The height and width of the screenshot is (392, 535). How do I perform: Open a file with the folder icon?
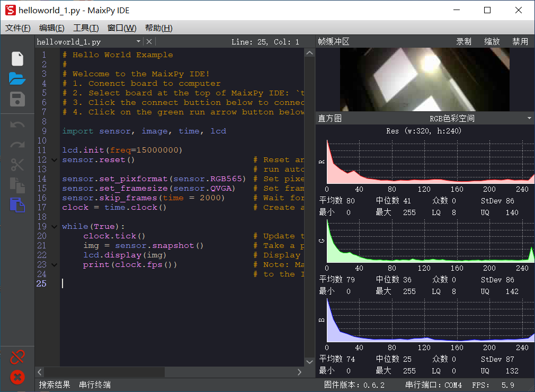point(17,78)
